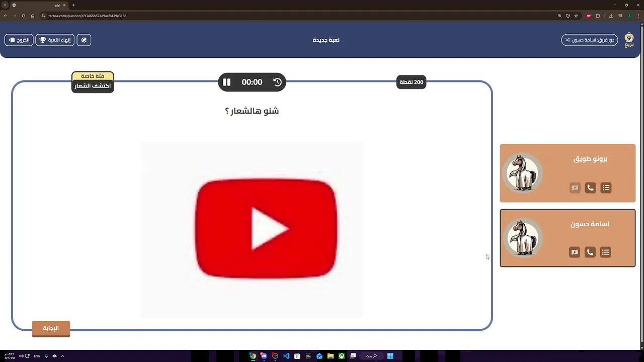644x362 pixels.
Task: Open the Xbox app from the taskbar
Action: point(341,356)
